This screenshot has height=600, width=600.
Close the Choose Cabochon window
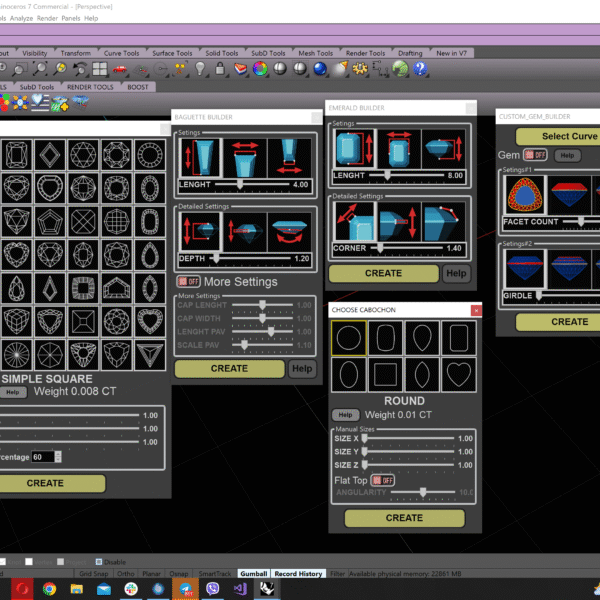476,310
